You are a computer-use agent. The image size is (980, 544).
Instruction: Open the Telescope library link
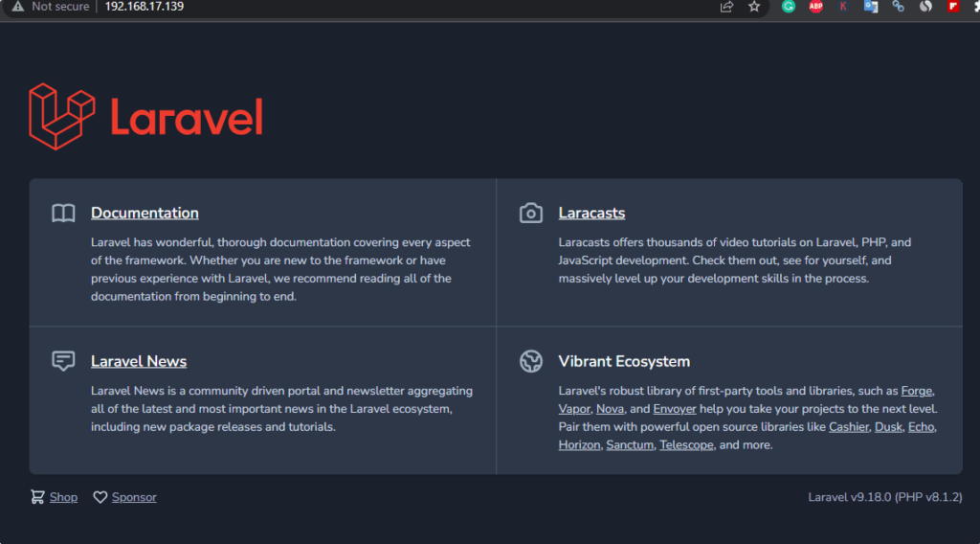click(x=686, y=445)
